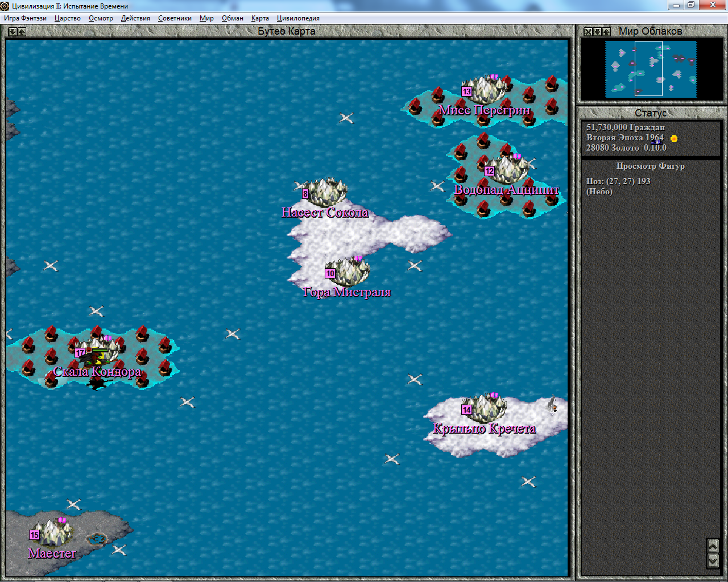Open the Советники menu

[x=175, y=18]
